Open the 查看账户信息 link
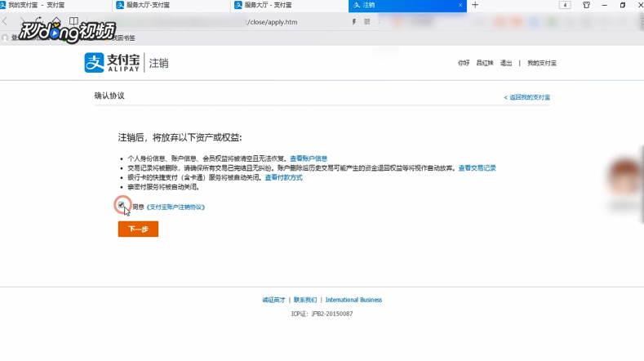 pos(309,158)
